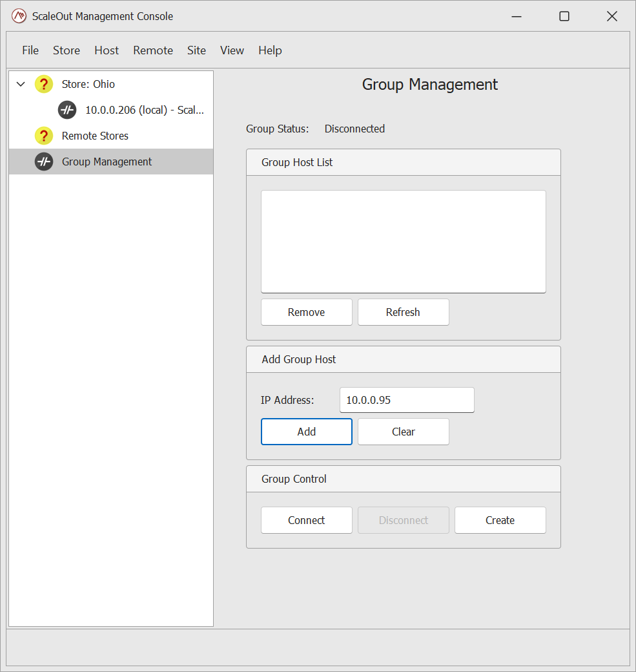The width and height of the screenshot is (636, 672).
Task: Clear the IP address field
Action: click(x=404, y=432)
